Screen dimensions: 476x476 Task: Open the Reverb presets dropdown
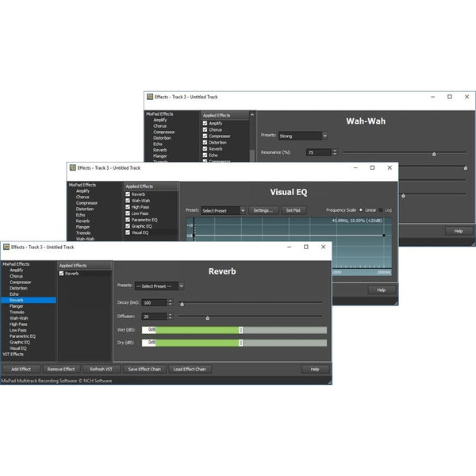(159, 286)
